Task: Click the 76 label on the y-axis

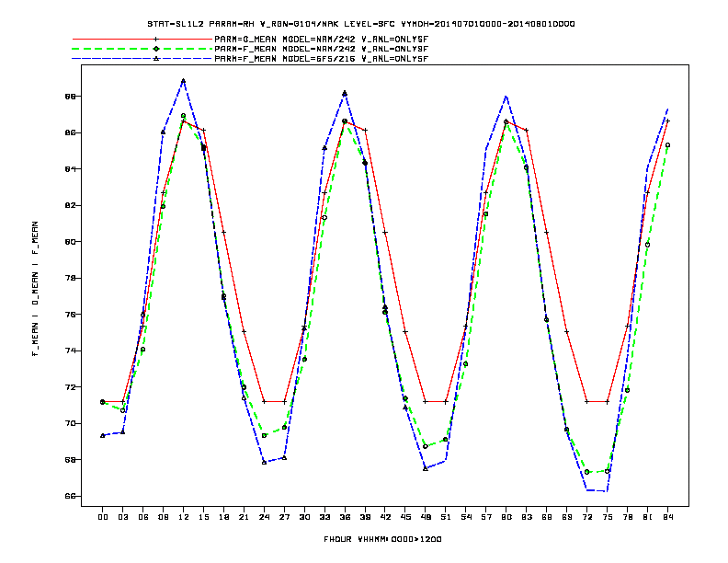Action: pos(70,315)
